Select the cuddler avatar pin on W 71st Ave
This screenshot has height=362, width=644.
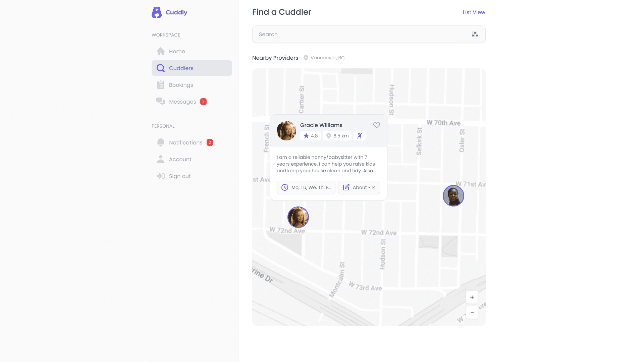[x=453, y=196]
